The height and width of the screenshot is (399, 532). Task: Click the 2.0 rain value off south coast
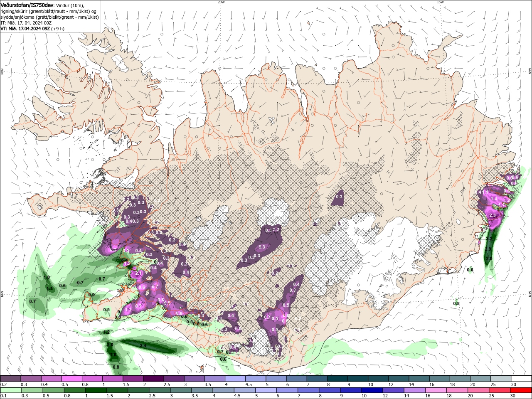(x=110, y=345)
